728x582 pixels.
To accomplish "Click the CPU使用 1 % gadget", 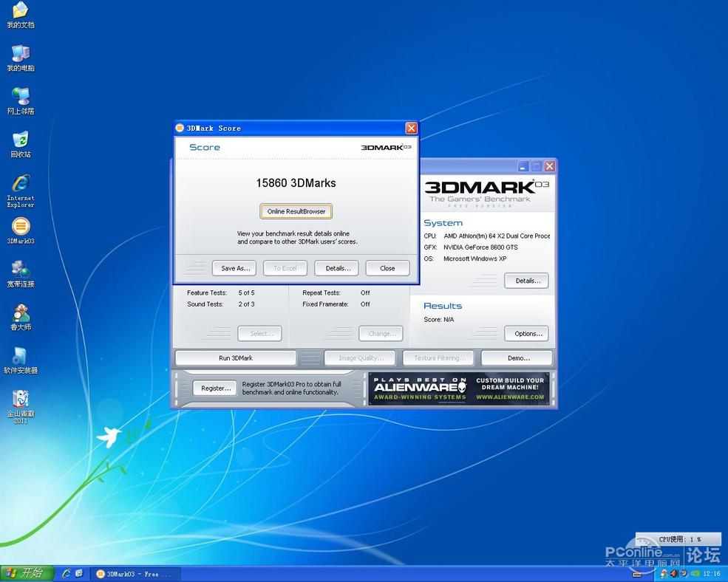I will (x=678, y=539).
